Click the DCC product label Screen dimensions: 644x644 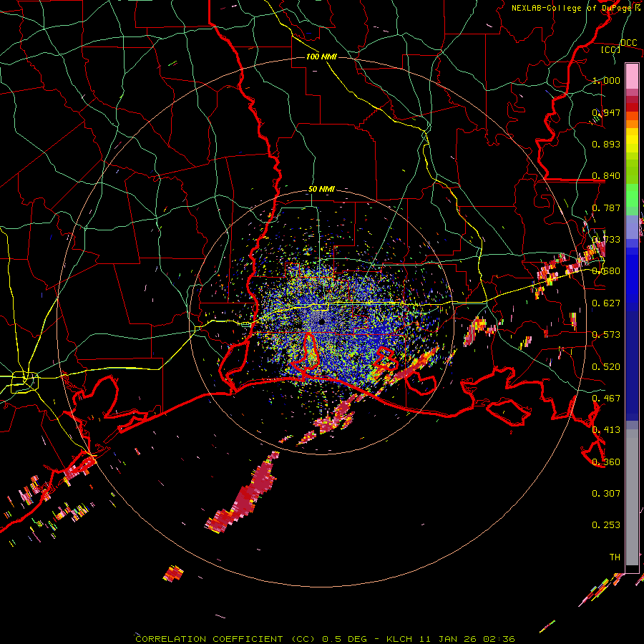pyautogui.click(x=628, y=43)
